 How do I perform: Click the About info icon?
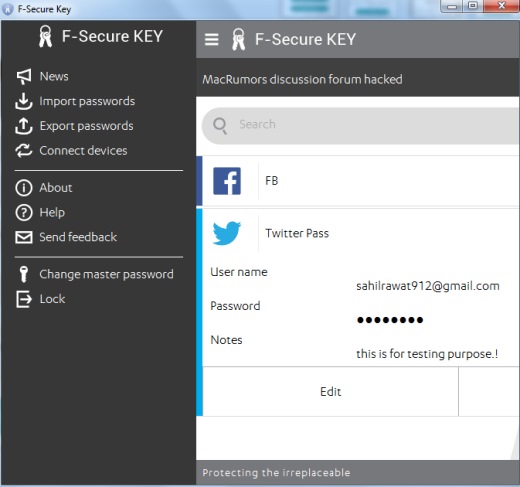click(24, 188)
